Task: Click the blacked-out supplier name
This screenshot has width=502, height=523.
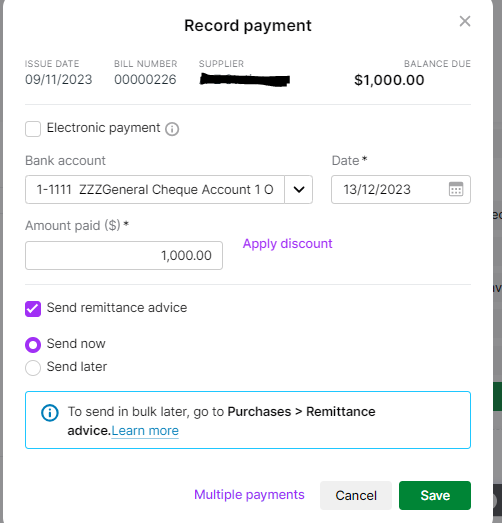Action: [244, 80]
